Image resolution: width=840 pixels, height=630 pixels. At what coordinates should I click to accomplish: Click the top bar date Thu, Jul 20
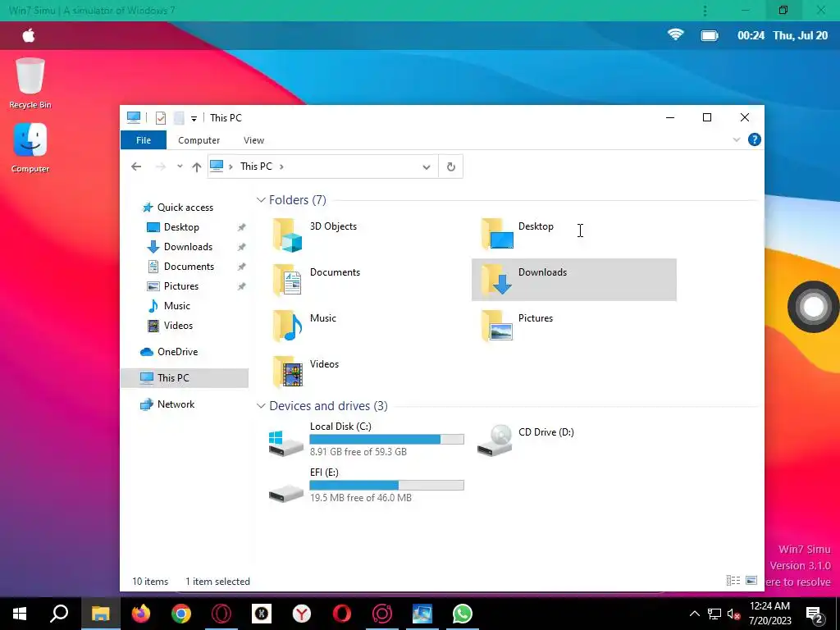pos(801,35)
